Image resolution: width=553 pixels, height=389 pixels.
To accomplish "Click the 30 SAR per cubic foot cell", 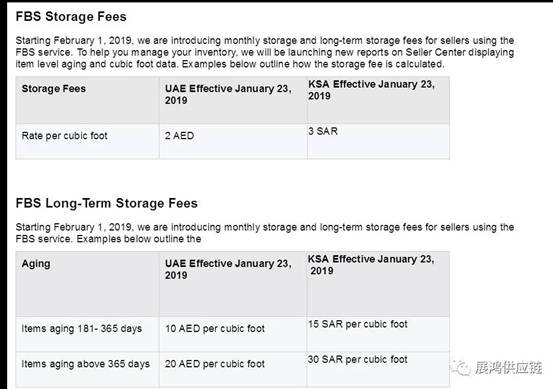I will 378,369.
